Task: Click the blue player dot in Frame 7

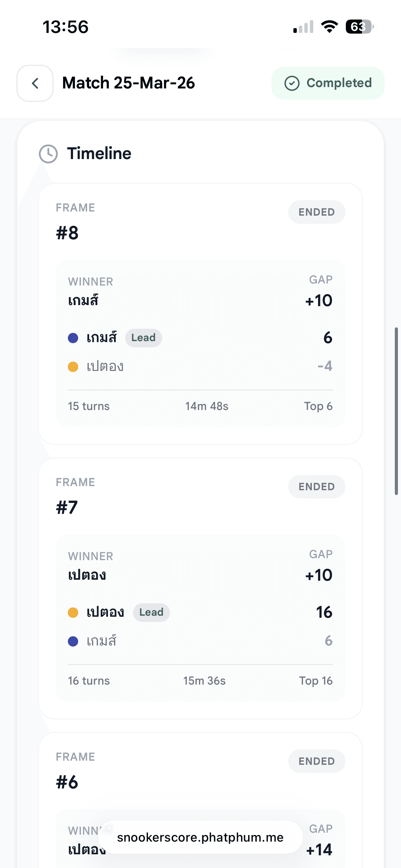Action: click(73, 641)
